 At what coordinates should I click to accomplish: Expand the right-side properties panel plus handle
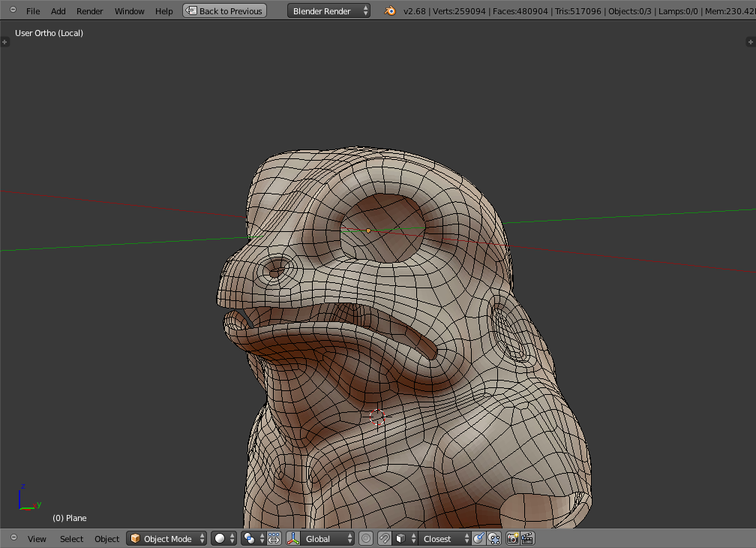click(750, 42)
